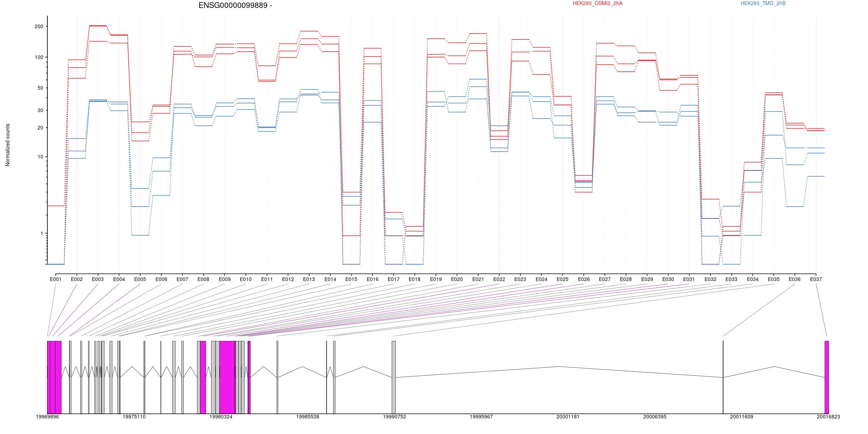
Task: Click exon label E004
Action: tap(119, 279)
